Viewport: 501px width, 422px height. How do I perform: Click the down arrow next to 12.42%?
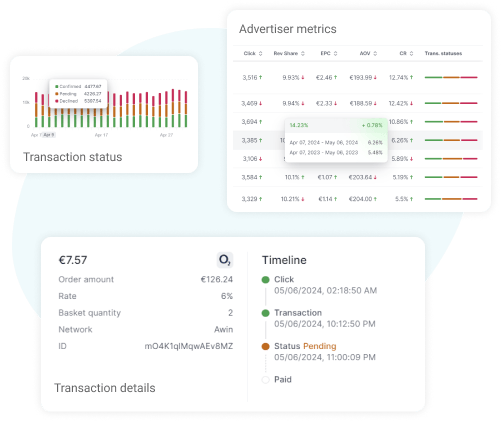411,103
